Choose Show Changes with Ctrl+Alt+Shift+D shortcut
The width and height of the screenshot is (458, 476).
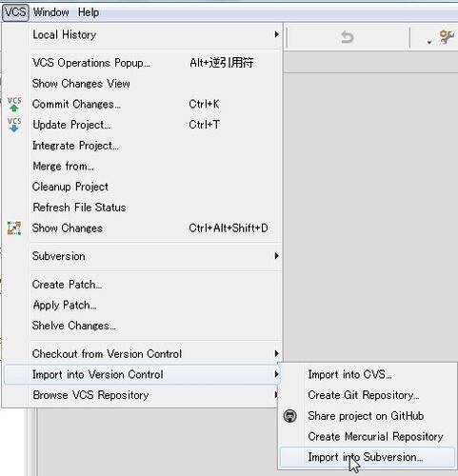(143, 228)
